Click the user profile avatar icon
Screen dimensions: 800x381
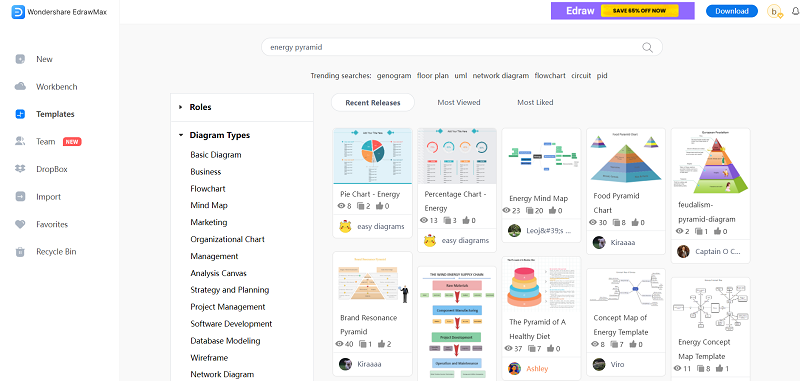tap(774, 11)
